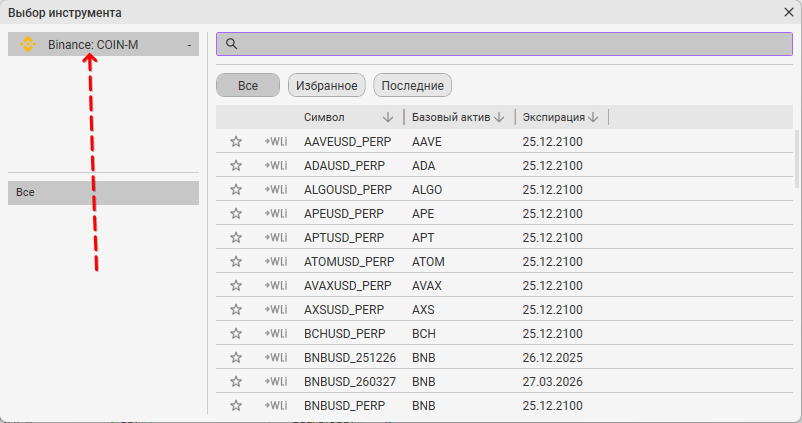The image size is (802, 423).
Task: Collapse Binance COIN-M with minus sign
Action: coord(189,46)
